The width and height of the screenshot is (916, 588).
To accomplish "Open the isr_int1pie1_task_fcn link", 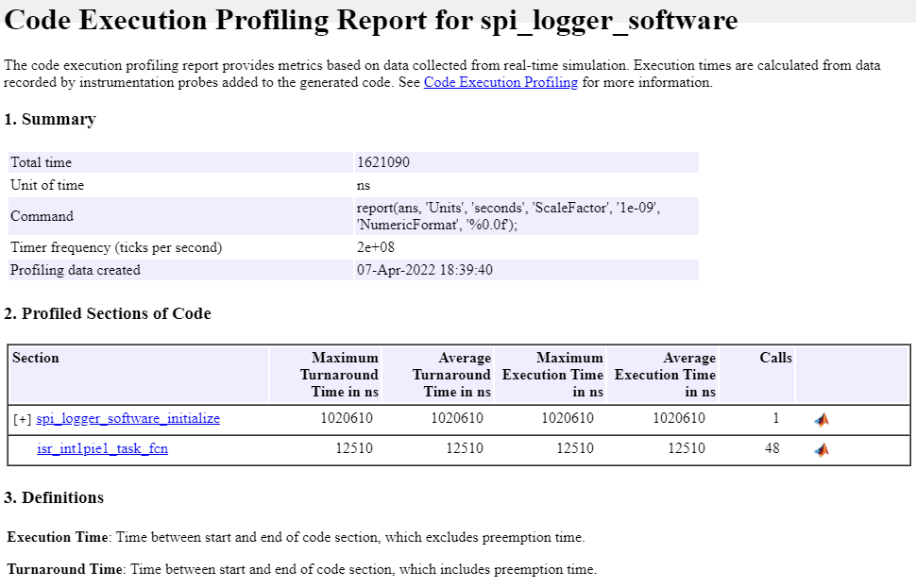I will pyautogui.click(x=102, y=449).
